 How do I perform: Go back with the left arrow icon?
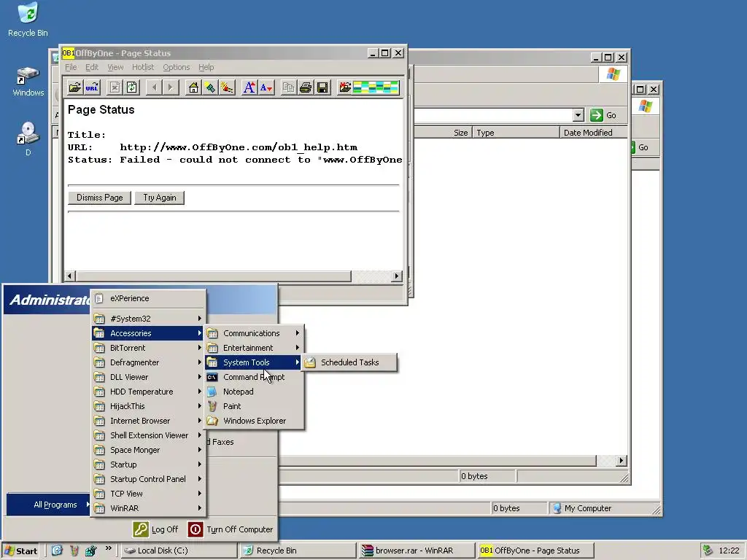pos(154,87)
